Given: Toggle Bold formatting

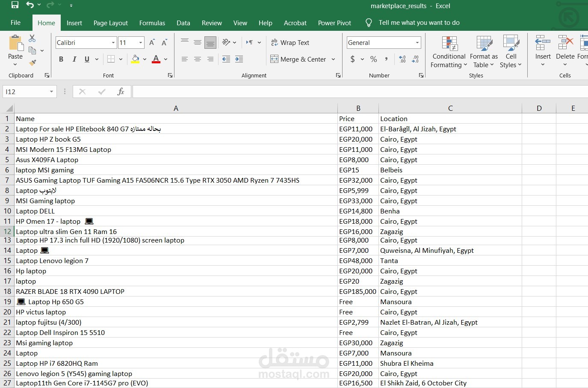Looking at the screenshot, I should coord(61,59).
